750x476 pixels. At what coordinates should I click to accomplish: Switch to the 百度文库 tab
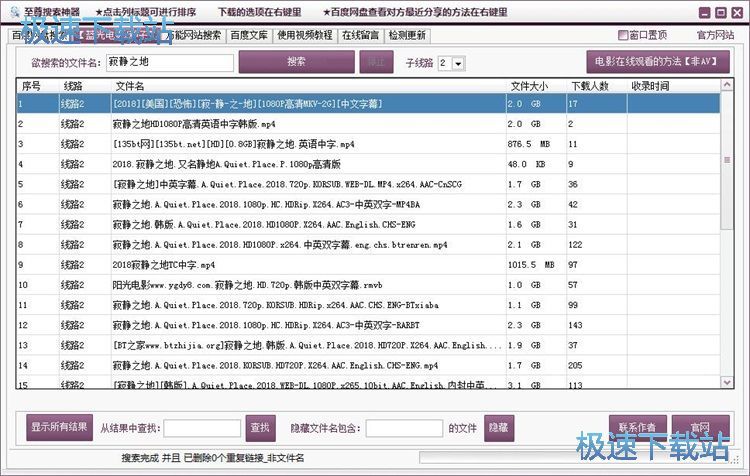(249, 35)
